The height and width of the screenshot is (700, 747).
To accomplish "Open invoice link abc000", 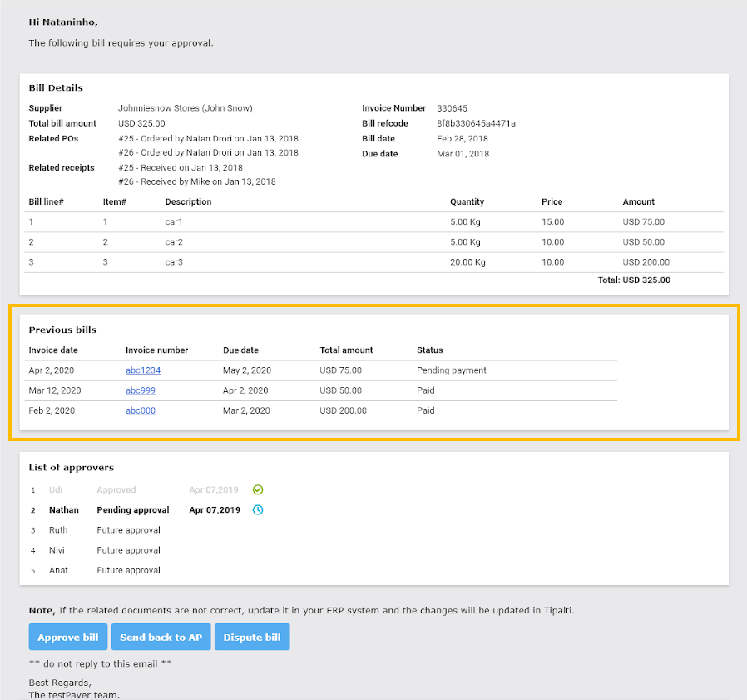I will tap(141, 410).
